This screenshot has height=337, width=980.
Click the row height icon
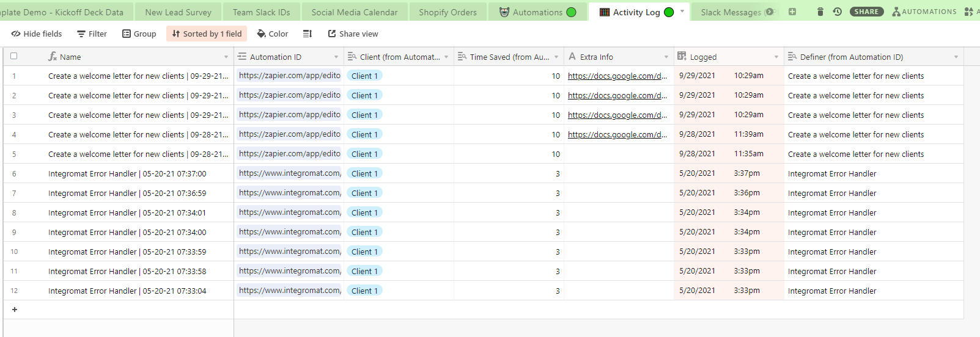coord(308,34)
